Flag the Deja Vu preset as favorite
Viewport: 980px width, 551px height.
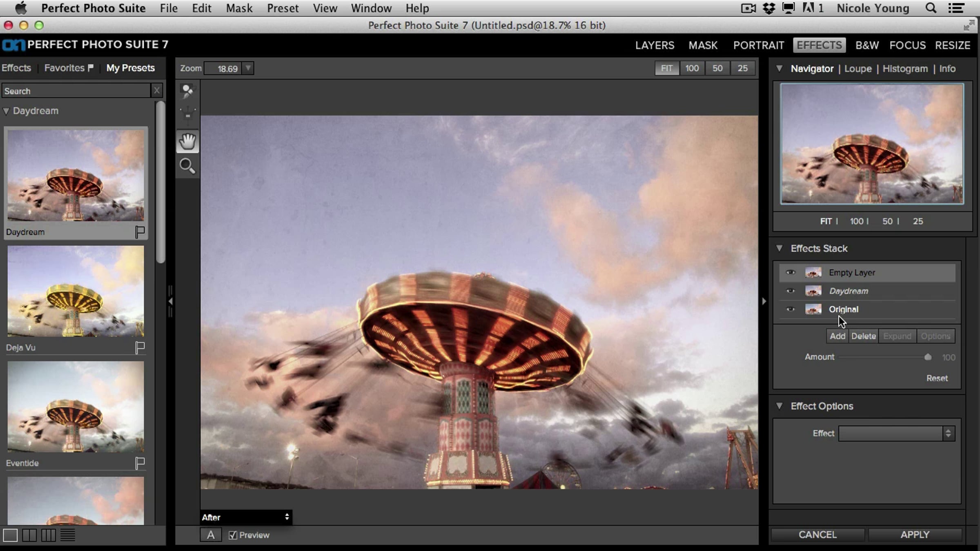tap(140, 348)
